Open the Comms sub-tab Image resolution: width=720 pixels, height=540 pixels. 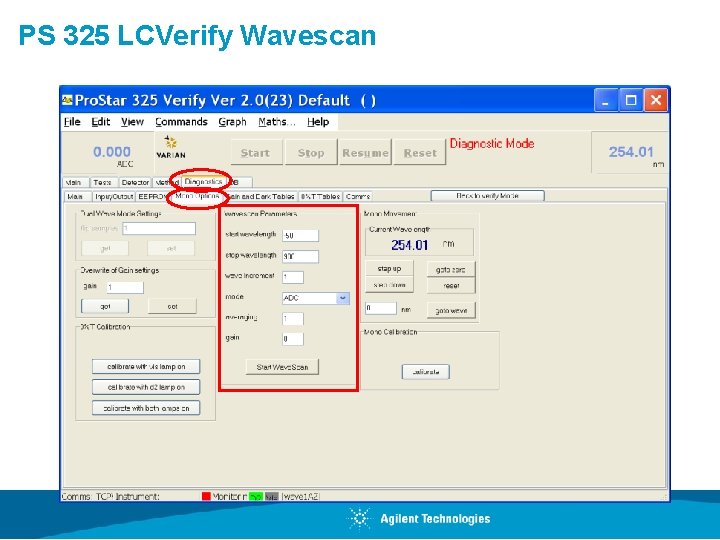358,197
